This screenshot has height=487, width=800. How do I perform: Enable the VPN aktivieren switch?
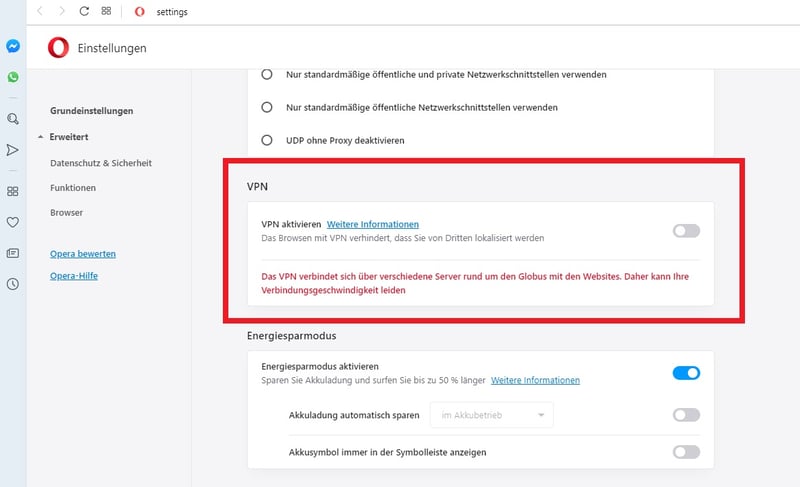[x=686, y=231]
